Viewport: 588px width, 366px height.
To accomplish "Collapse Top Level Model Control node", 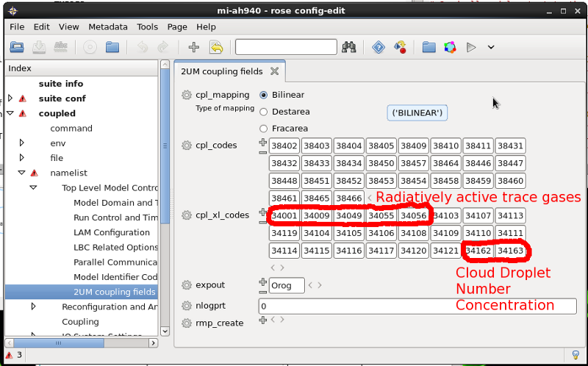I will (x=33, y=187).
